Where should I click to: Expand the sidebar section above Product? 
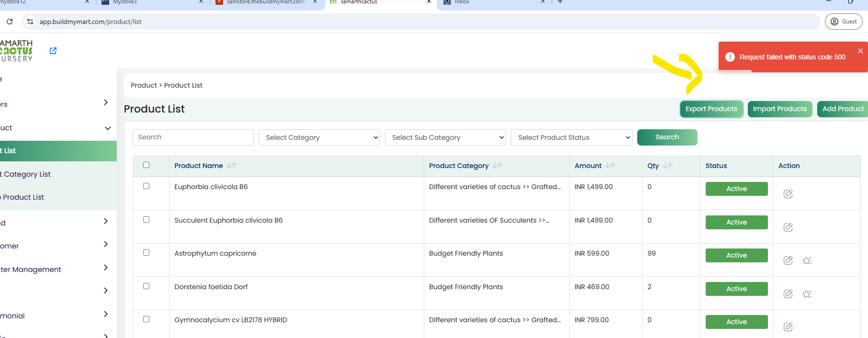point(106,102)
